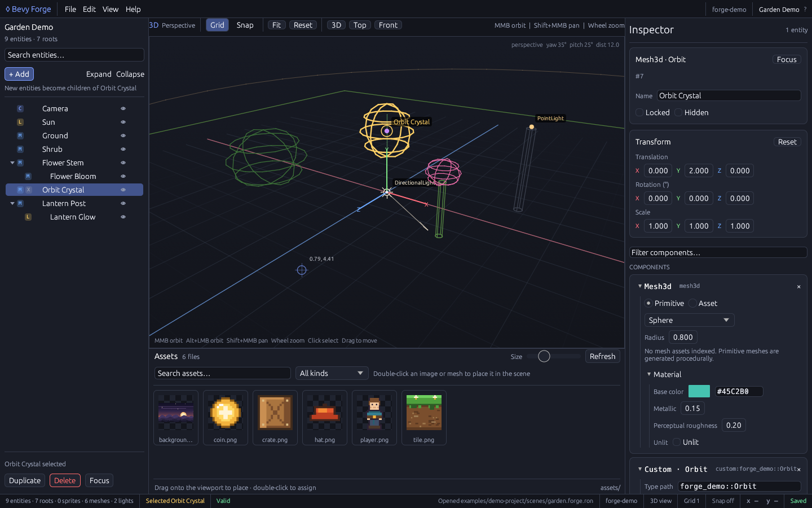Open the All kinds filter dropdown

pyautogui.click(x=332, y=373)
